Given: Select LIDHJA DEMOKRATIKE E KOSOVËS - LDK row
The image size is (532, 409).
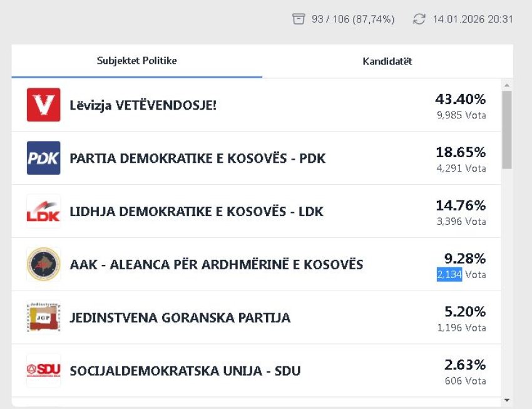Looking at the screenshot, I should click(196, 212).
